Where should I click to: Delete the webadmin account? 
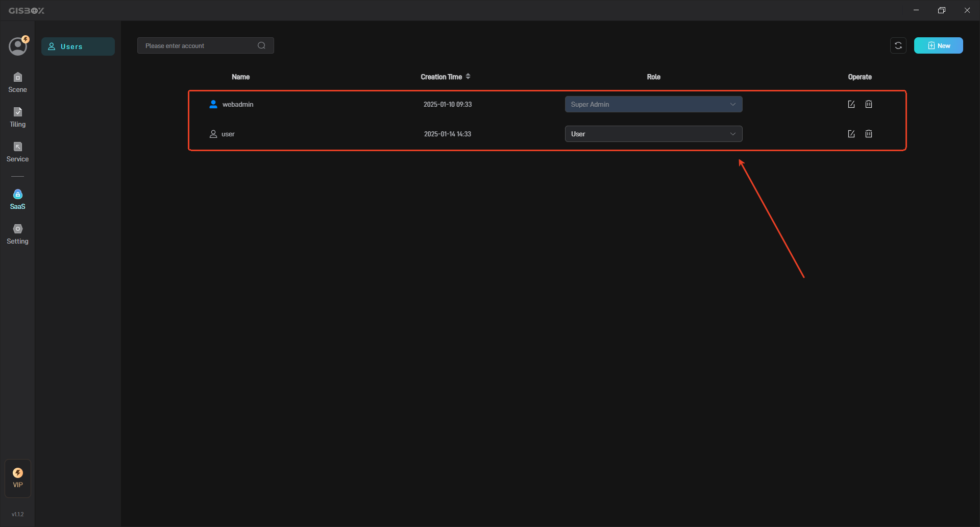click(x=869, y=104)
